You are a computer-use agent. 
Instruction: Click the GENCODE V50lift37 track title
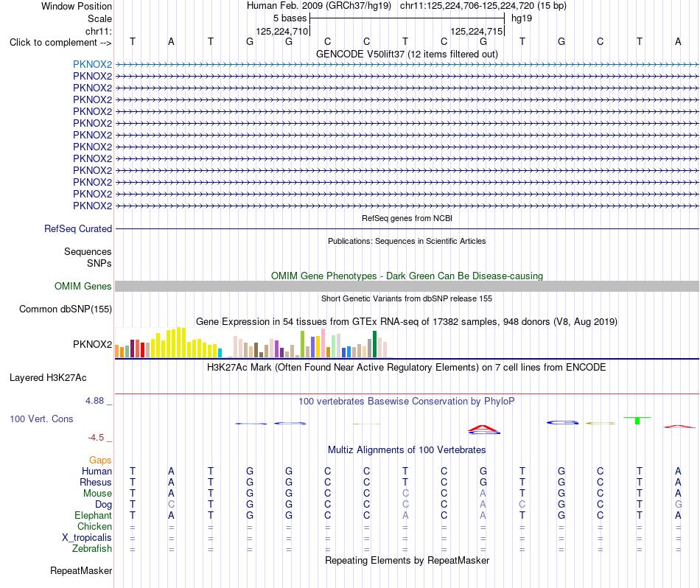pos(407,54)
